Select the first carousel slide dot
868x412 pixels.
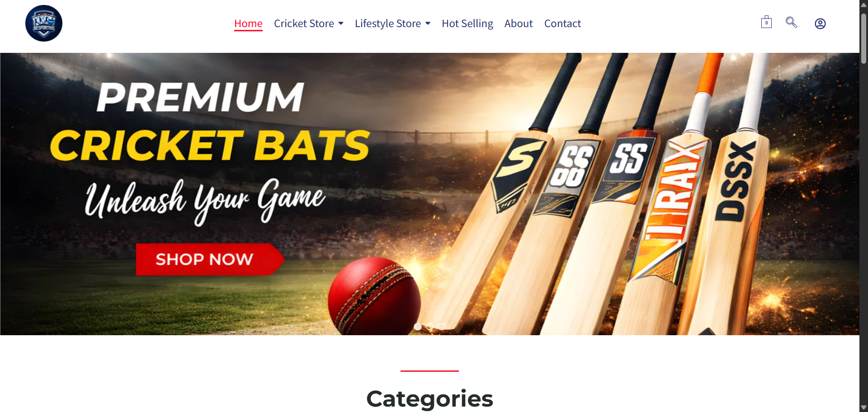point(418,327)
